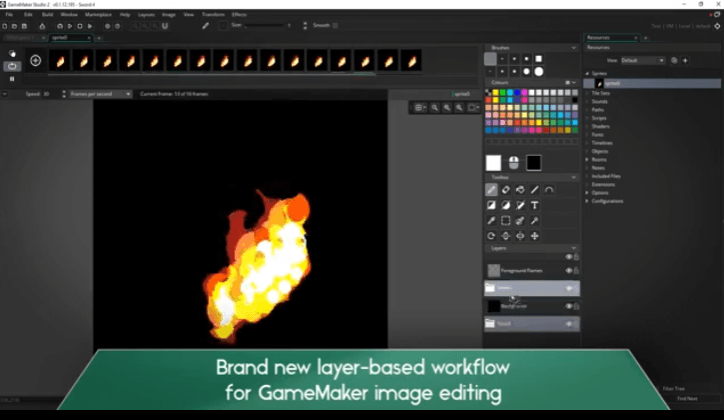Click the pencil brush icon in the top toolbar
This screenshot has height=420, width=724.
coord(205,26)
